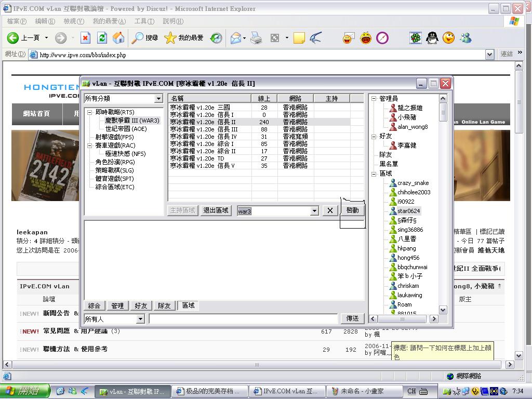
Task: Click the IE Stop toolbar icon
Action: coord(86,38)
